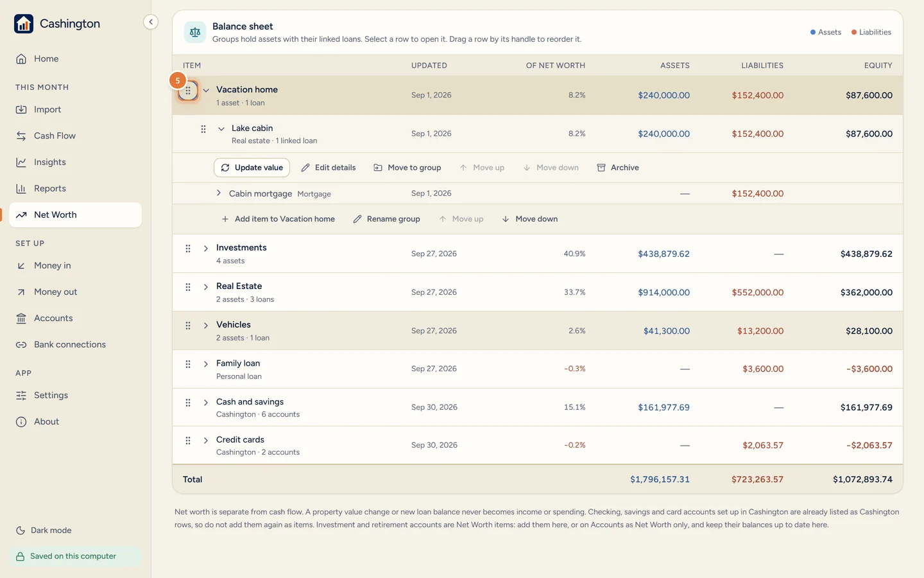
Task: Open Cash Flow from the sidebar
Action: pos(76,136)
